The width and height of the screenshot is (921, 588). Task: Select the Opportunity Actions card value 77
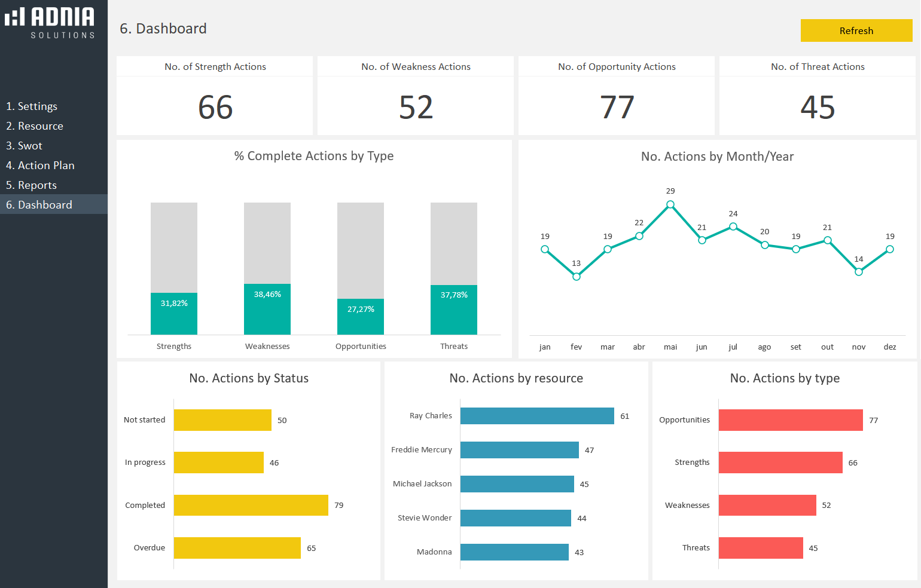point(617,108)
